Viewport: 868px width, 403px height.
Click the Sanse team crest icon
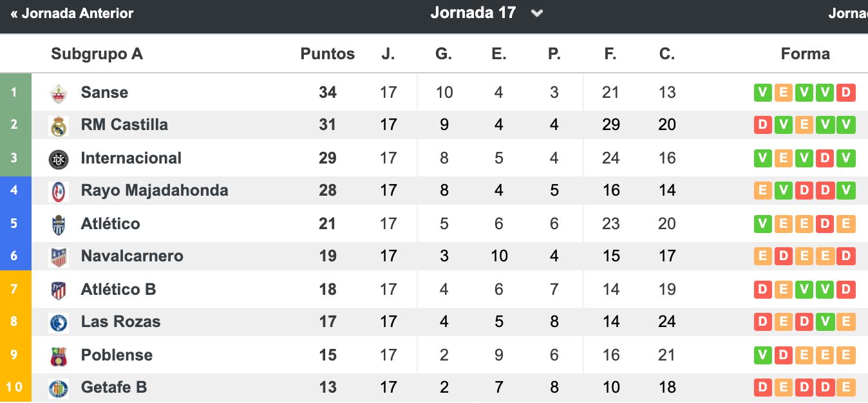(59, 93)
